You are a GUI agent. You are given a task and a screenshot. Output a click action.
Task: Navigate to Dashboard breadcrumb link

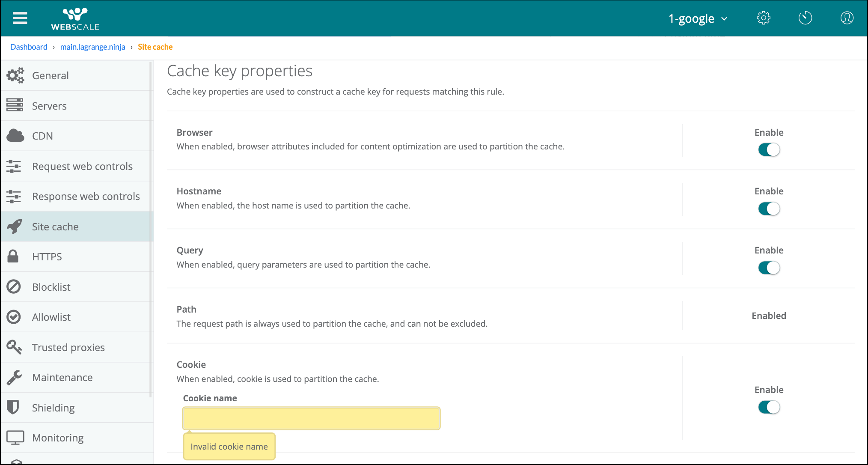tap(29, 47)
